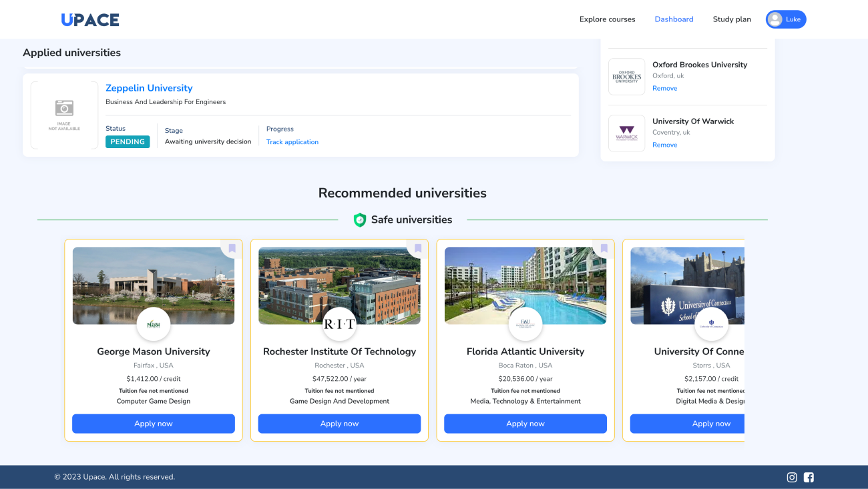Viewport: 868px width, 489px height.
Task: Click the George Mason circular logo
Action: (x=154, y=324)
